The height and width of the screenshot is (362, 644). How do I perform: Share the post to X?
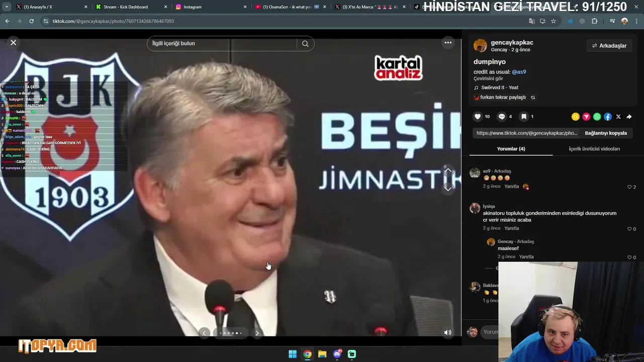[x=618, y=117]
